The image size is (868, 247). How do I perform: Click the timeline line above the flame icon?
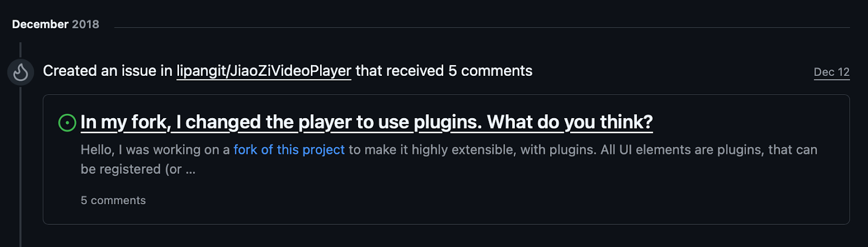(x=21, y=50)
